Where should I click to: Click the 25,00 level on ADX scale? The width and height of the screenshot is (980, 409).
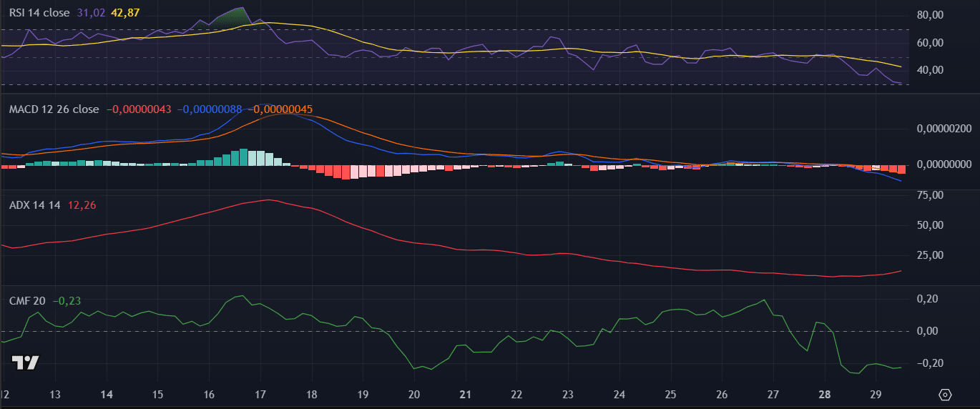[x=929, y=255]
